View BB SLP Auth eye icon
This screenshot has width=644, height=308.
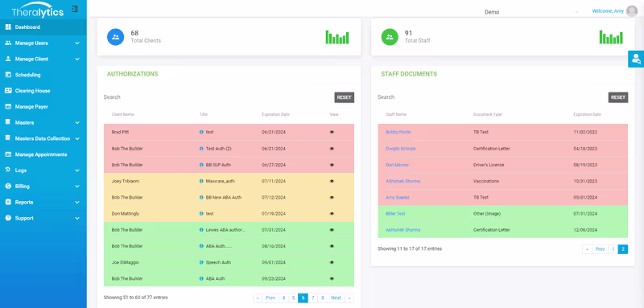pos(332,165)
